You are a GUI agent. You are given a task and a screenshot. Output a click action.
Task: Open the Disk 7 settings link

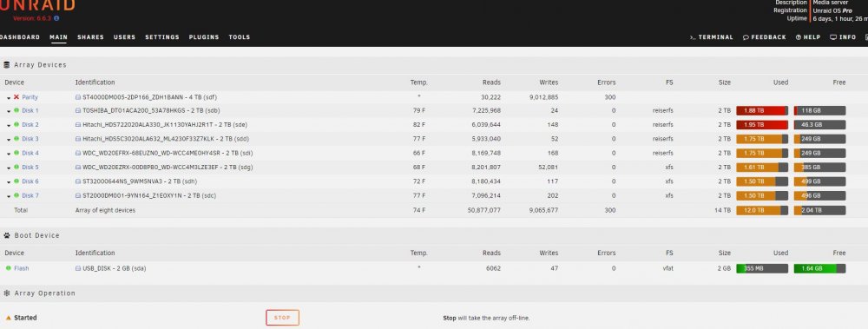[x=30, y=195]
